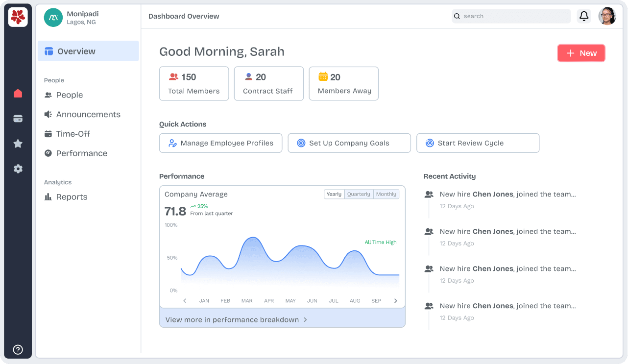Switch chart to Monthly
Image resolution: width=628 pixels, height=364 pixels.
pos(386,194)
